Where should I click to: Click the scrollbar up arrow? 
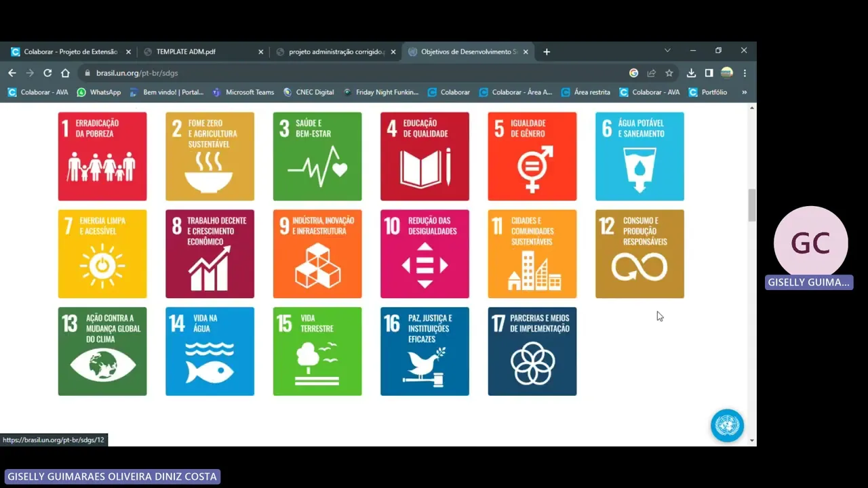point(751,108)
